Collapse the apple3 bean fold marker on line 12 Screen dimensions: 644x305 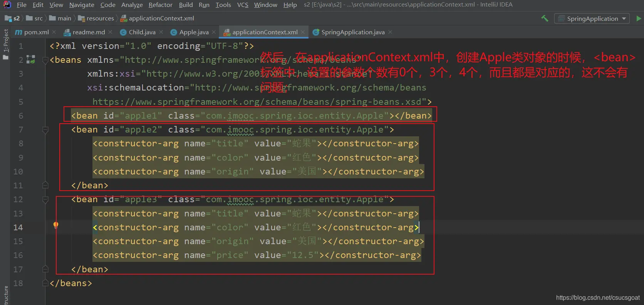[x=45, y=199]
